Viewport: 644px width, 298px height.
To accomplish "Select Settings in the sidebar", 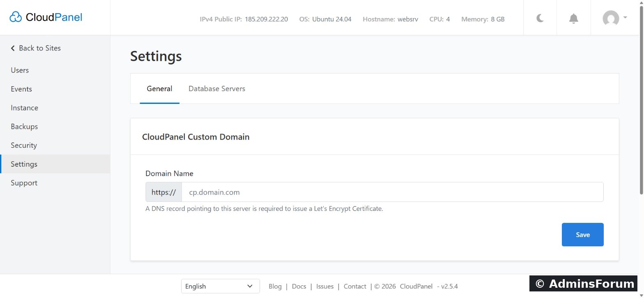I will point(55,164).
